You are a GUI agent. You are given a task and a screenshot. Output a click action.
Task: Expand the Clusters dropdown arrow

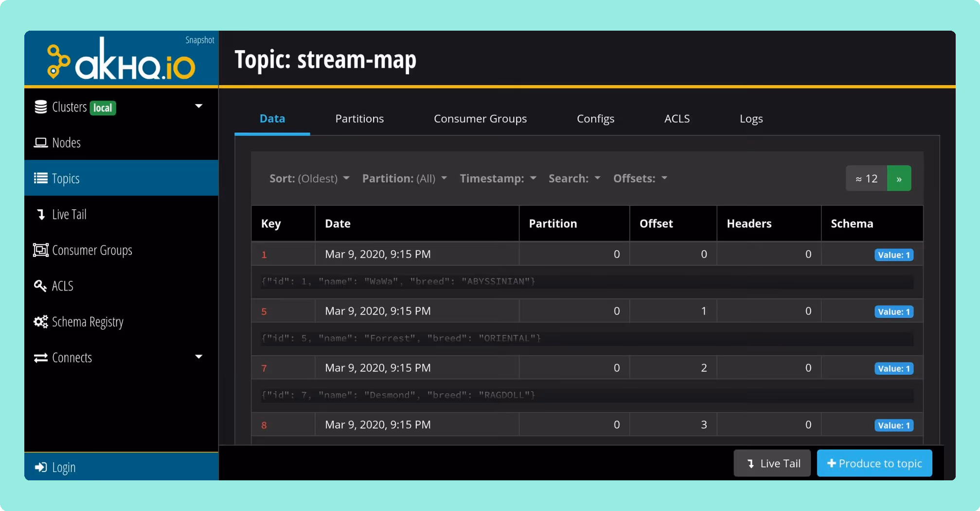click(x=199, y=106)
